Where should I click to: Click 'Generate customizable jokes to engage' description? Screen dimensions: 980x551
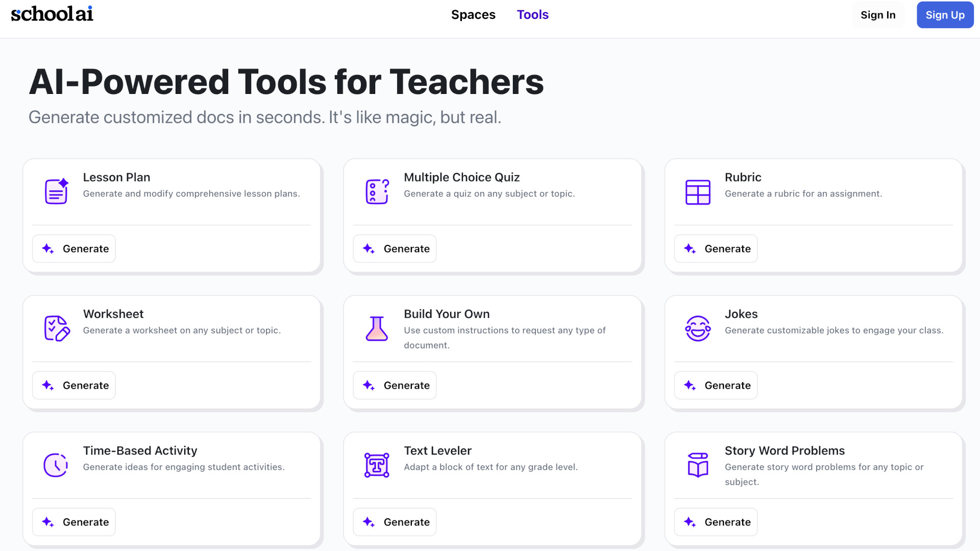(834, 330)
